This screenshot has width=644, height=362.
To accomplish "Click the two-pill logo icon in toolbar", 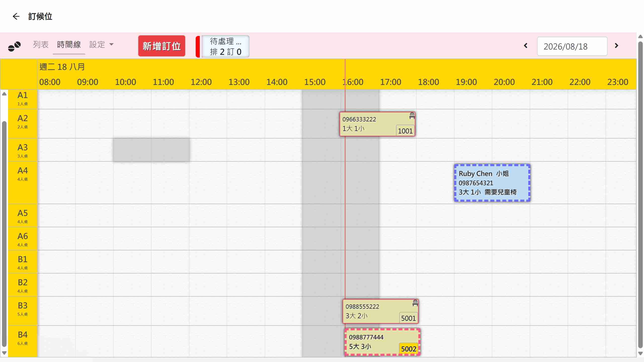I will pos(14,46).
